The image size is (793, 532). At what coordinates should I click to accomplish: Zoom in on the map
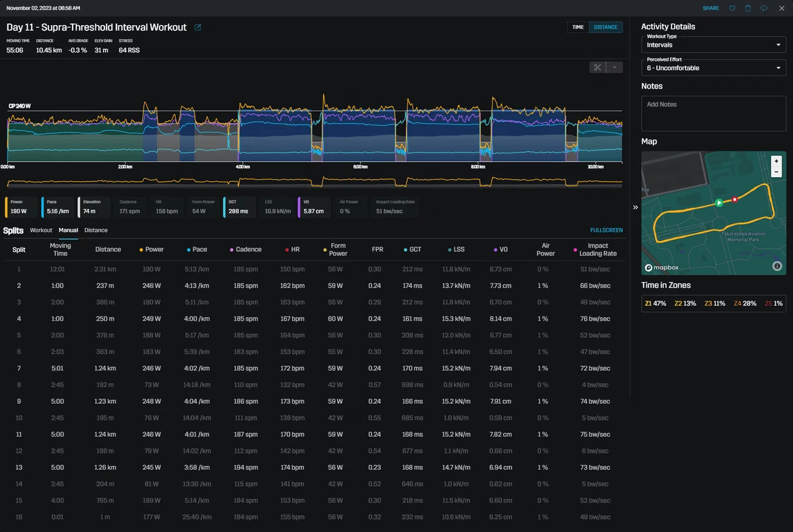[x=776, y=161]
